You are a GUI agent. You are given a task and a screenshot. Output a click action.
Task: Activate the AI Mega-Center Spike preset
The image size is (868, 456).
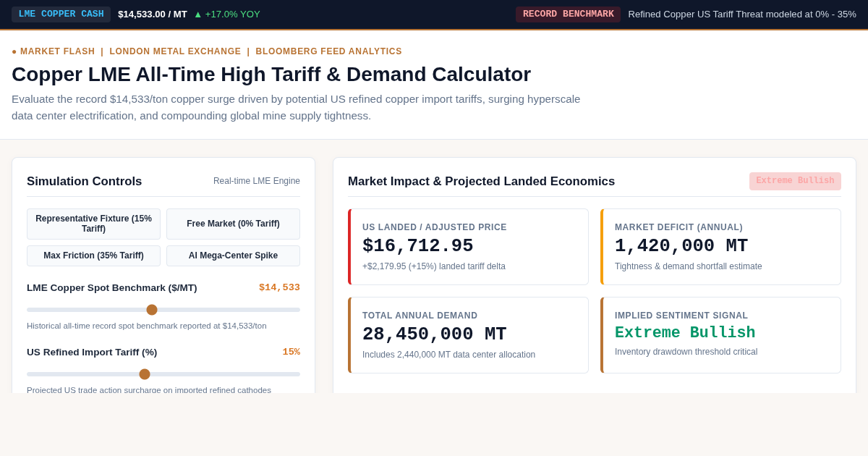click(x=233, y=256)
